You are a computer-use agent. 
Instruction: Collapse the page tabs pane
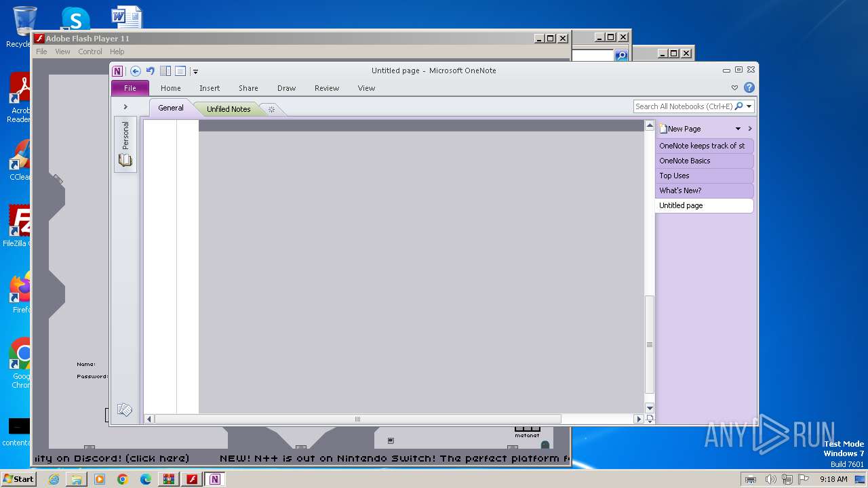pos(750,129)
